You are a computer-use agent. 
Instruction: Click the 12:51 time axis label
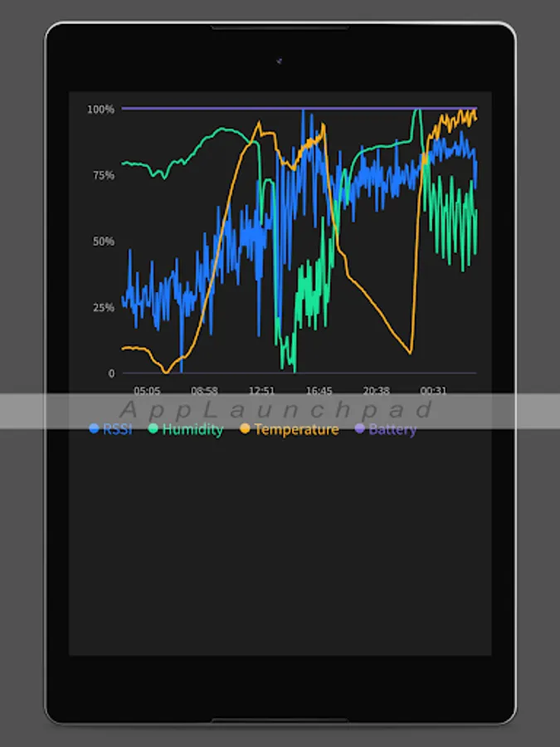point(261,391)
